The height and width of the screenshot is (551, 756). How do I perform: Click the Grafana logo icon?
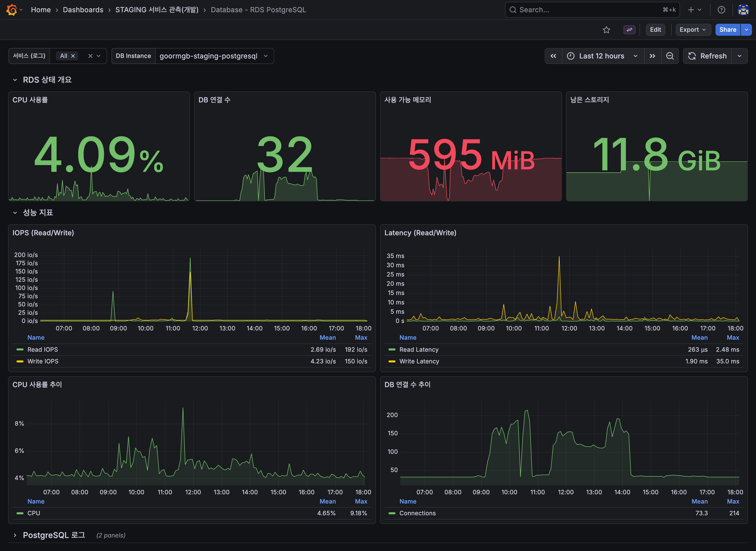(x=11, y=10)
